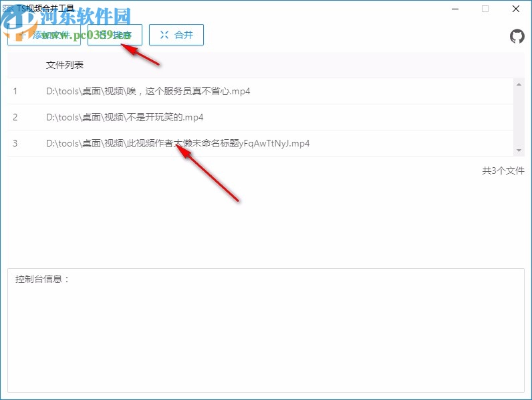Click the TS视频合并工具 title bar app icon
Screen dimensions: 532x400
pos(7,8)
